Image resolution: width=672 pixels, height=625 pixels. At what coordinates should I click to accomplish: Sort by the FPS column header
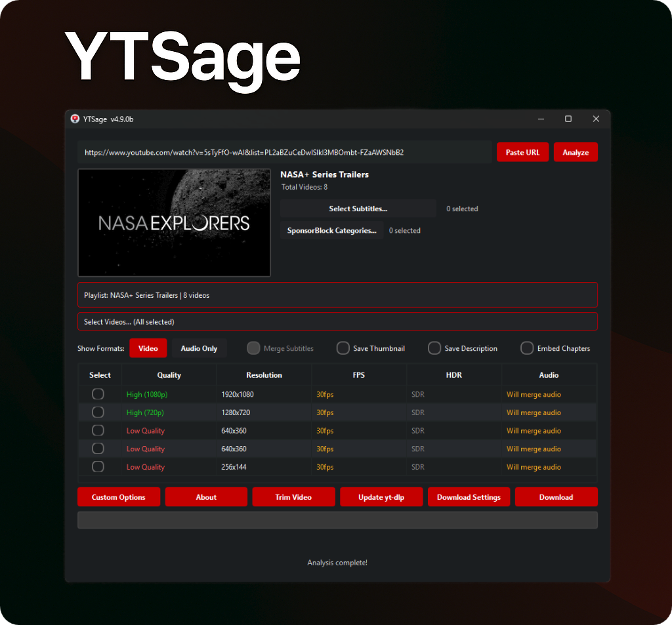click(359, 375)
